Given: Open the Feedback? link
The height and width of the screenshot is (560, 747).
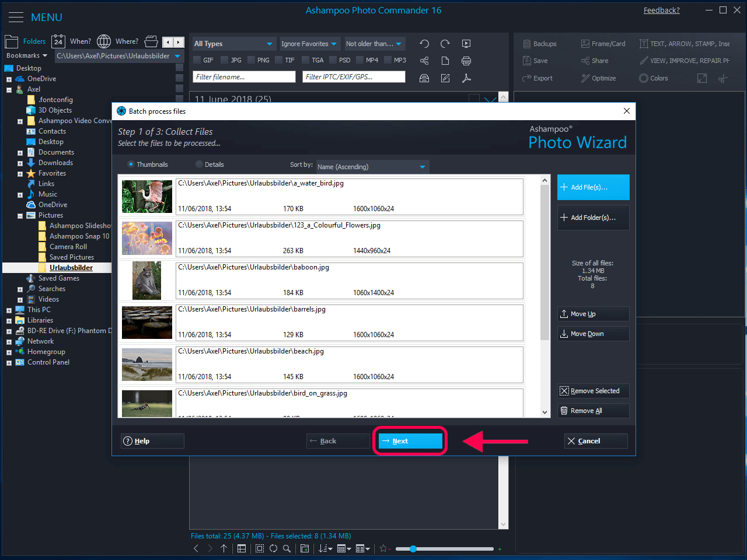Looking at the screenshot, I should pos(662,10).
